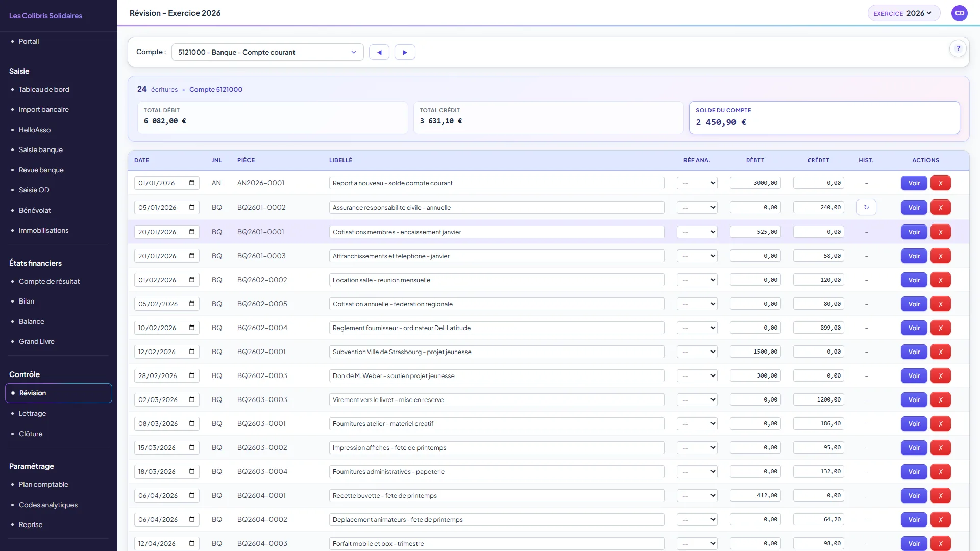Image resolution: width=980 pixels, height=551 pixels.
Task: Open Tableau de bord
Action: (44, 89)
